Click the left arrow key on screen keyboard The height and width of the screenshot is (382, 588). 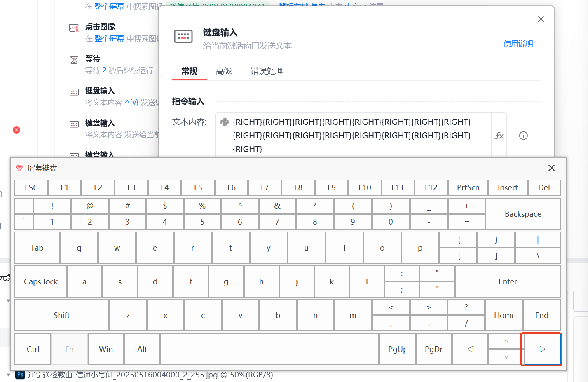pyautogui.click(x=470, y=349)
